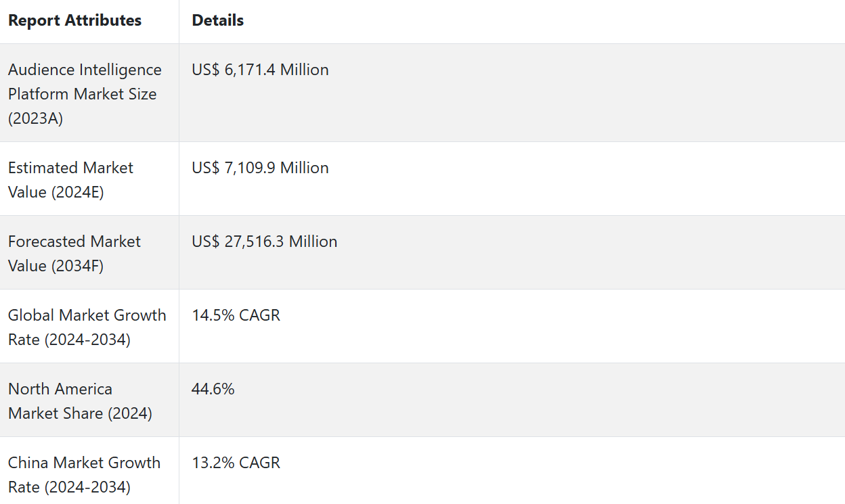
Task: Click the Report Attributes column header
Action: point(74,20)
